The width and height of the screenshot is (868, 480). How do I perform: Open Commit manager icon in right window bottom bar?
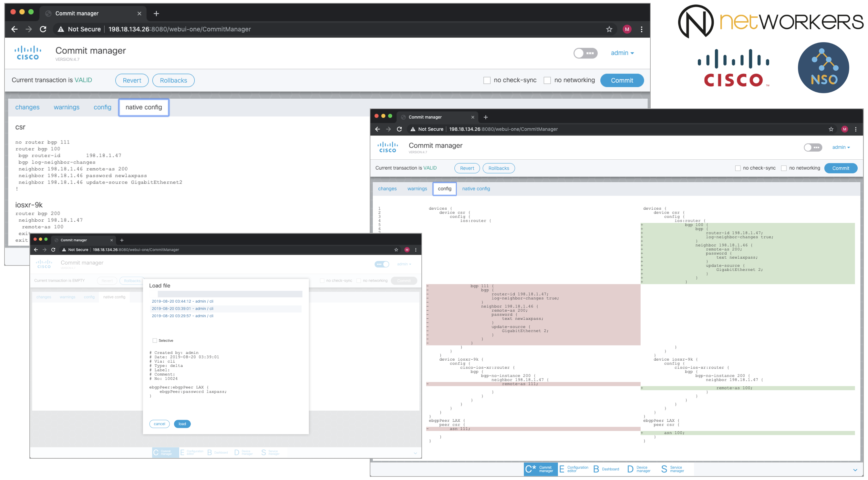(540, 469)
